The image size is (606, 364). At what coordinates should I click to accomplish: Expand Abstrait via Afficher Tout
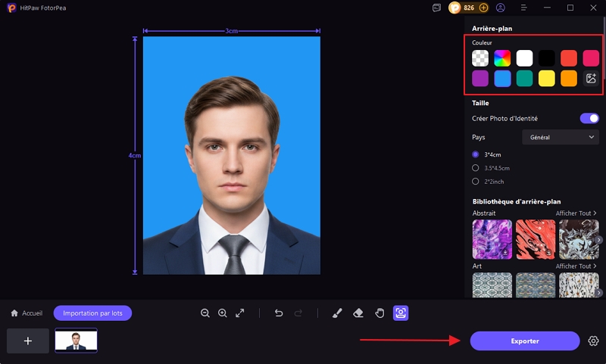[576, 213]
